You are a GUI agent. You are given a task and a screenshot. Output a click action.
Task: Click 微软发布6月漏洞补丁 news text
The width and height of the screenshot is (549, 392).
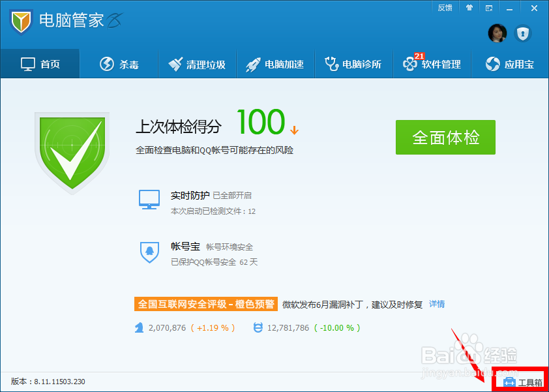coord(352,304)
